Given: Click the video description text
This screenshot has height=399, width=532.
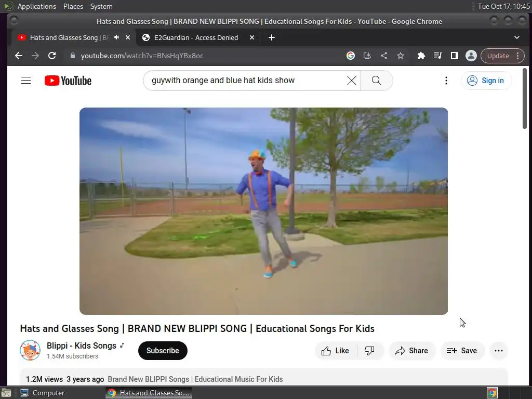Looking at the screenshot, I should click(x=195, y=379).
